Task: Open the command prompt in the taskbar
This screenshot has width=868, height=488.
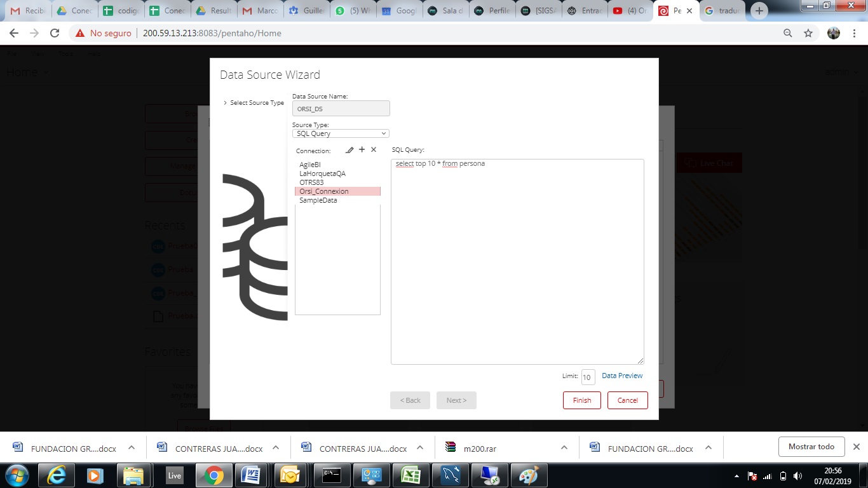Action: [x=332, y=475]
